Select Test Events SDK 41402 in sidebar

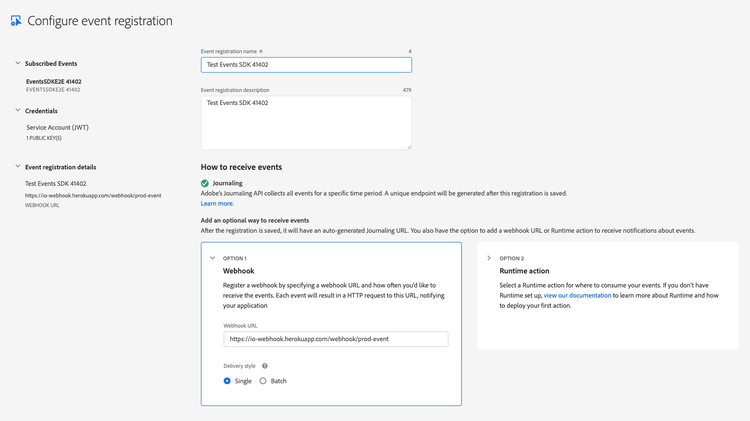click(x=56, y=184)
